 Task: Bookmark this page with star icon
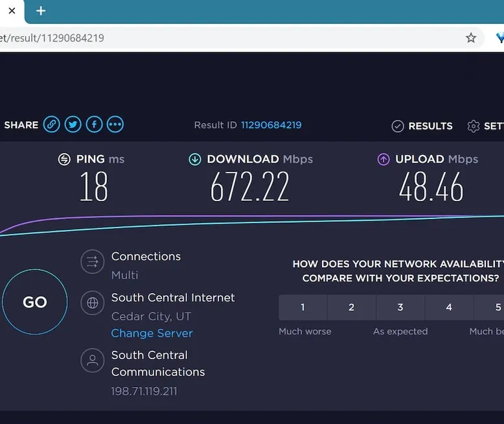471,38
